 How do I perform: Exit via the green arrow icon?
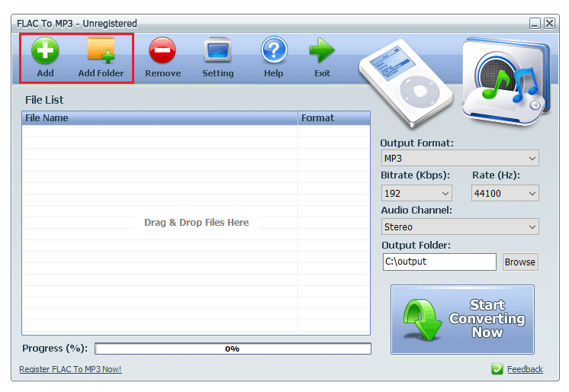tap(322, 50)
